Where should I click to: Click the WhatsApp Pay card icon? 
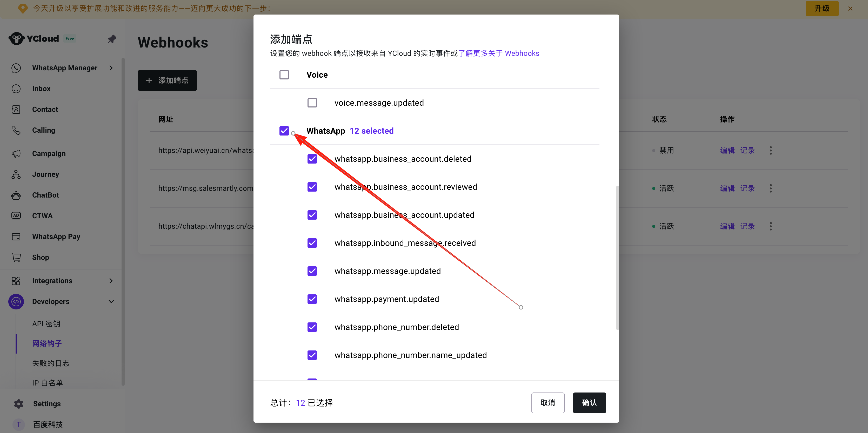pos(16,237)
